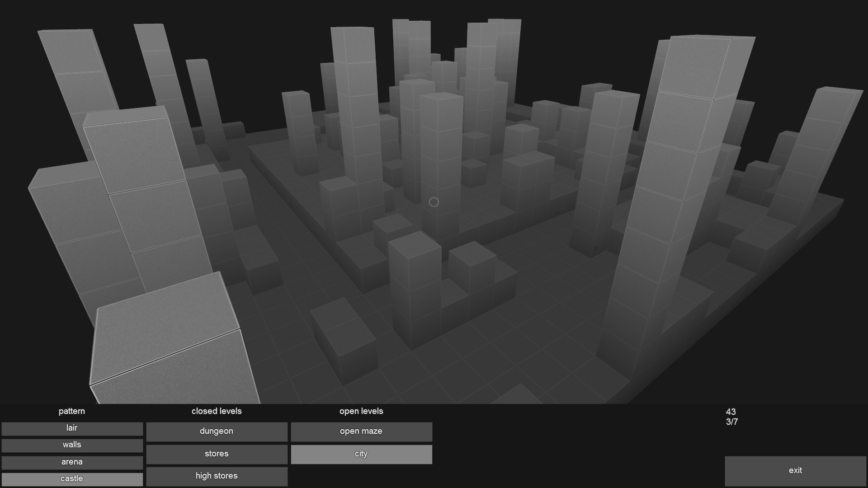Generate a dungeon closed level

pos(217,432)
